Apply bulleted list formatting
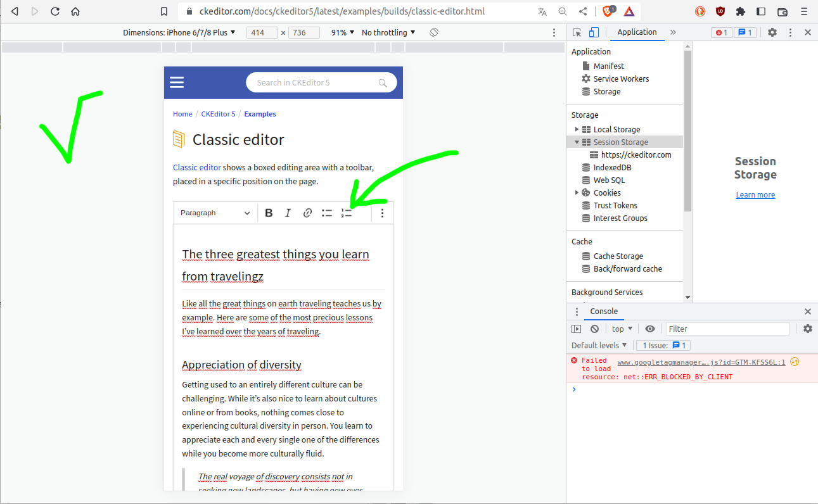818x504 pixels. click(327, 213)
